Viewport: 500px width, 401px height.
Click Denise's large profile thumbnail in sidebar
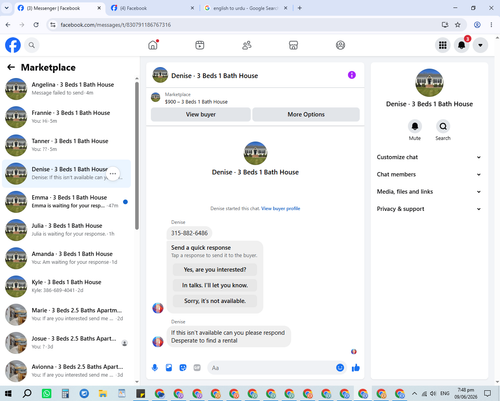pos(429,83)
